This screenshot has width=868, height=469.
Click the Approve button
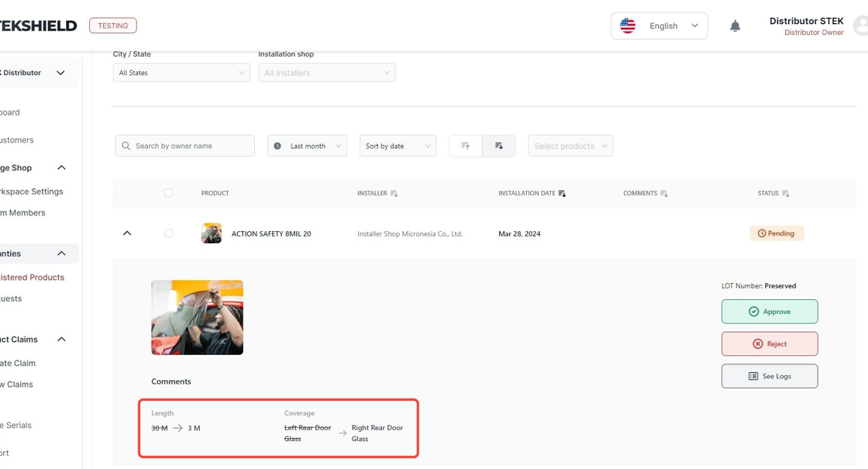770,312
